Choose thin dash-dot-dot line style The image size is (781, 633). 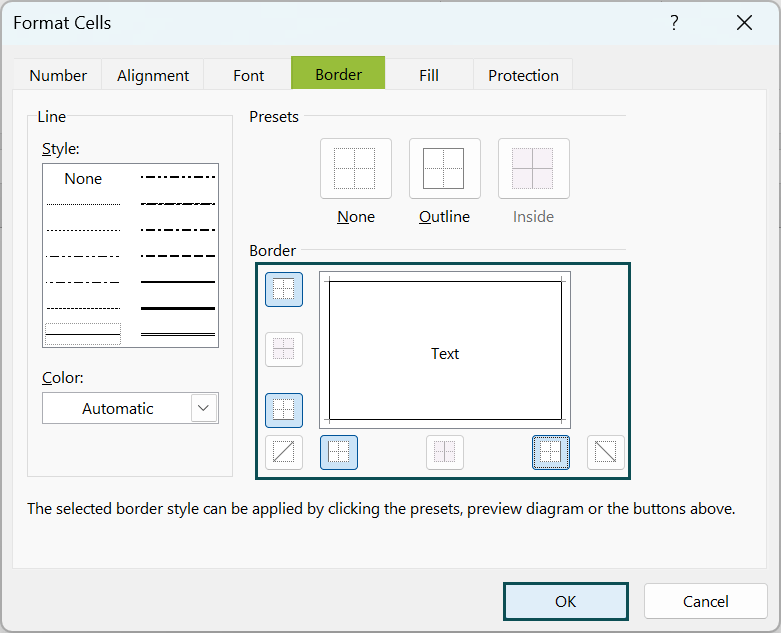click(x=83, y=256)
